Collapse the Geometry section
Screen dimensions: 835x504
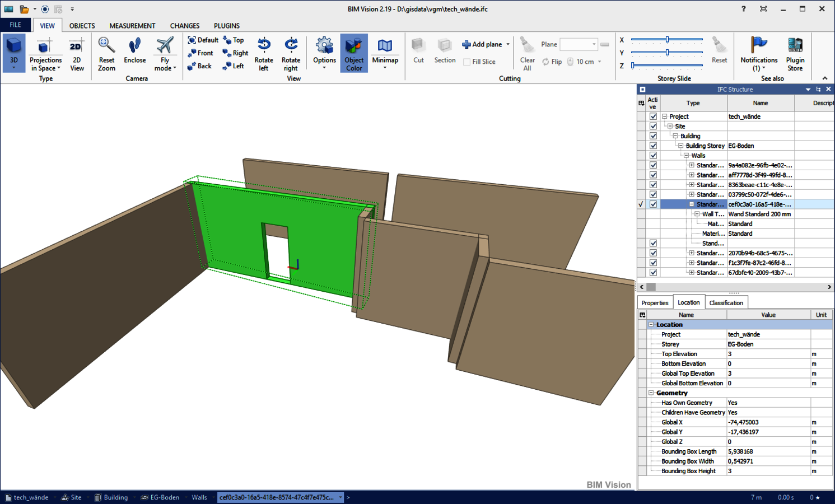(651, 393)
